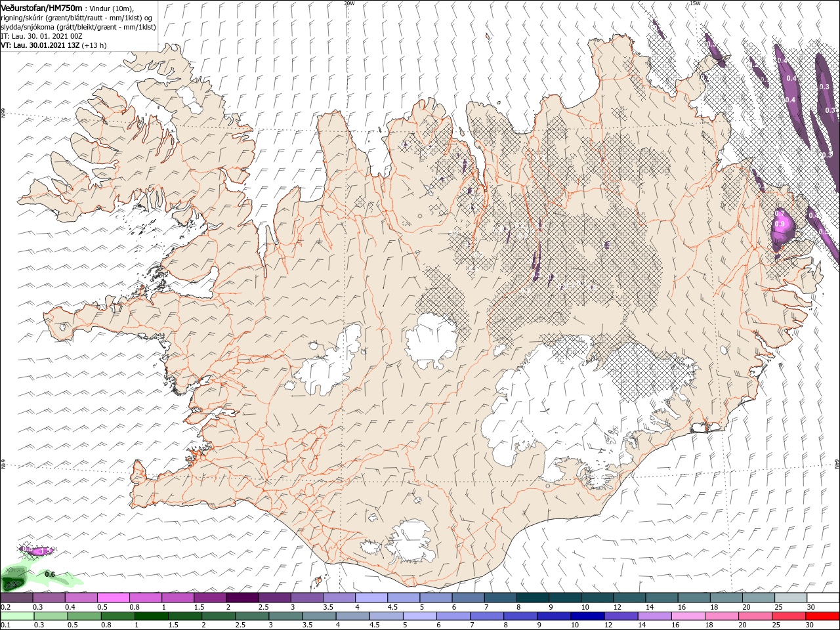Select the deep blue 10–12 rain legend swatch
The width and height of the screenshot is (840, 630).
click(x=588, y=616)
